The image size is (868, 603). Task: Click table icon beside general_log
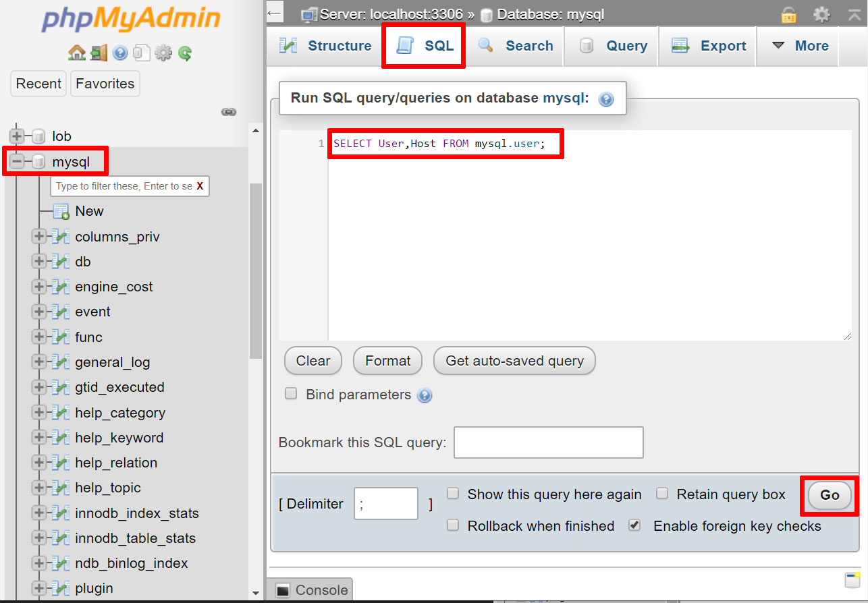61,362
